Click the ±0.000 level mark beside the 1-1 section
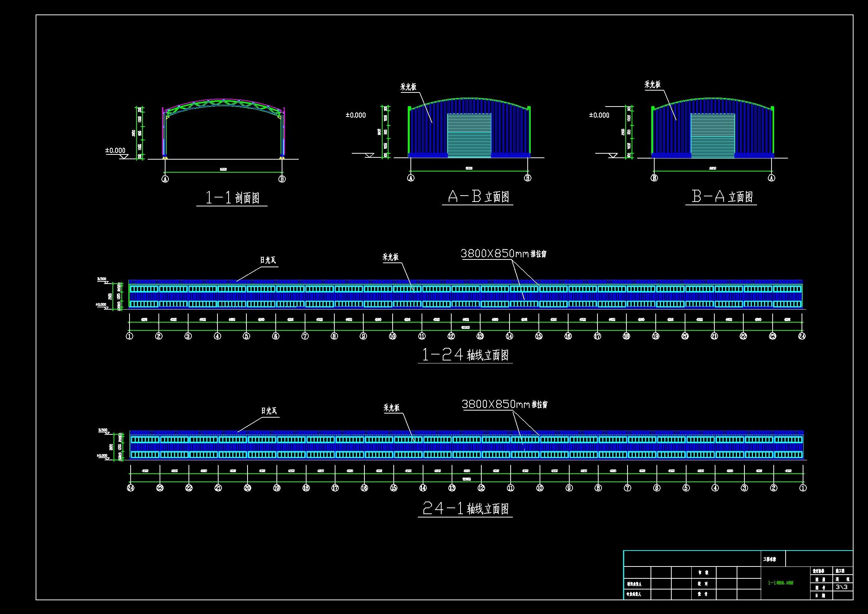This screenshot has height=614, width=868. [115, 150]
